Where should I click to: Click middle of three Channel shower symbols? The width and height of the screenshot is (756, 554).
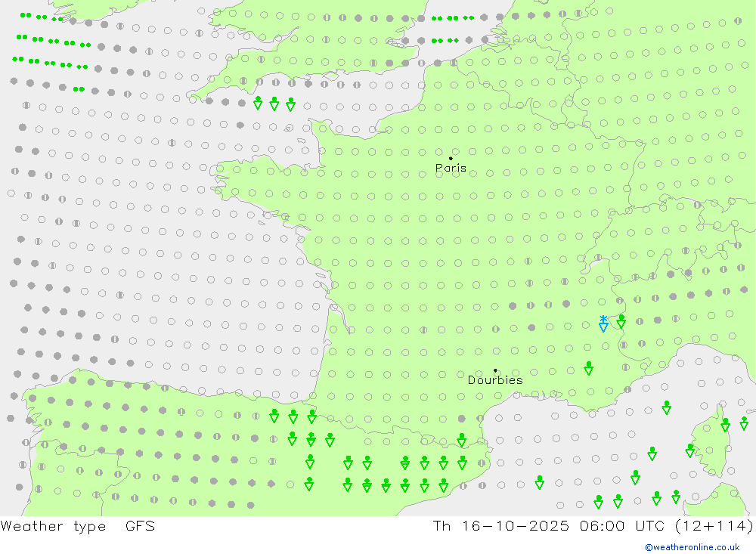pyautogui.click(x=274, y=104)
